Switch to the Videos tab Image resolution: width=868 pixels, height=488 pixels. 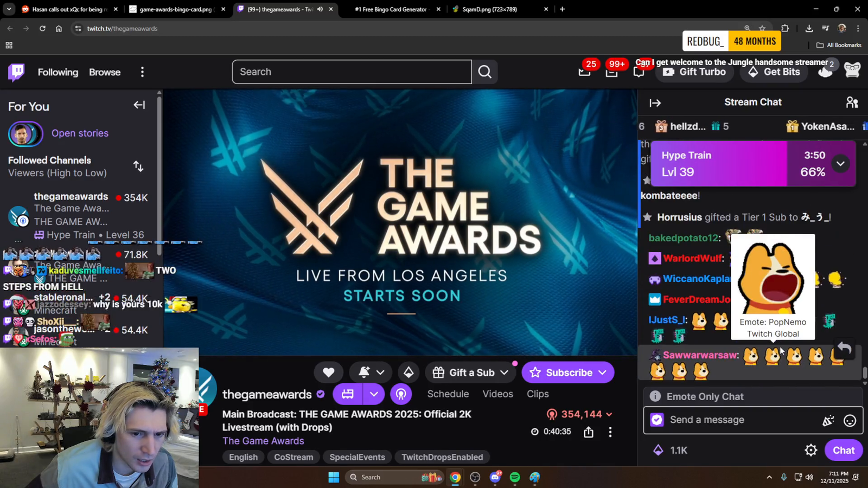[497, 394]
